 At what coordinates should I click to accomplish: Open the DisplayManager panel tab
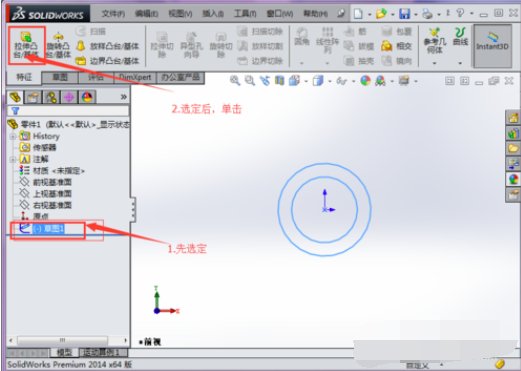pyautogui.click(x=87, y=97)
